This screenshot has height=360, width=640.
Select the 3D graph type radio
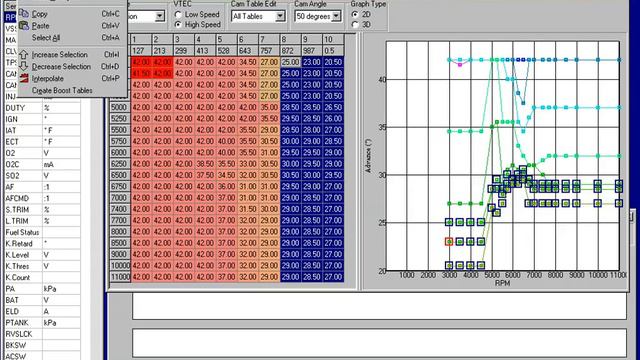pyautogui.click(x=355, y=24)
